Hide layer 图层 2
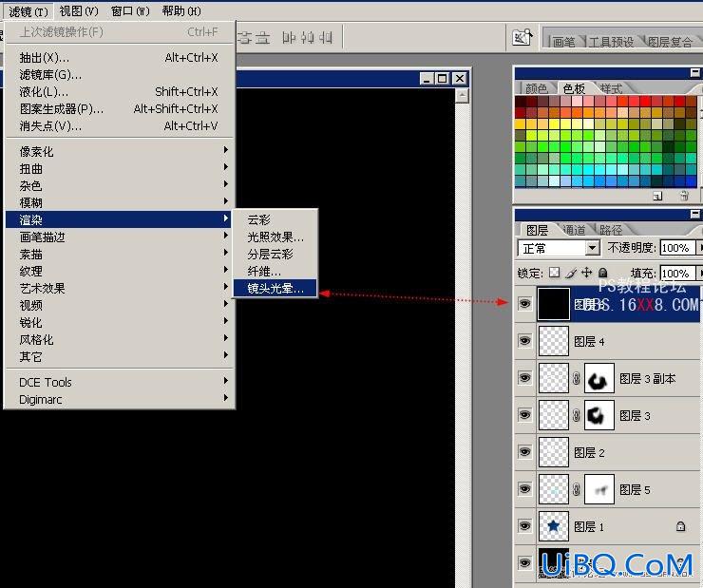Screen dimensions: 703x588 coord(524,452)
